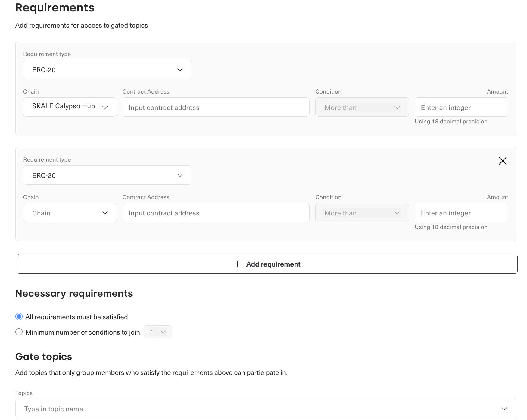The image size is (527, 420).
Task: Click chevron arrow beside SKALE Calypso Hub
Action: 105,107
